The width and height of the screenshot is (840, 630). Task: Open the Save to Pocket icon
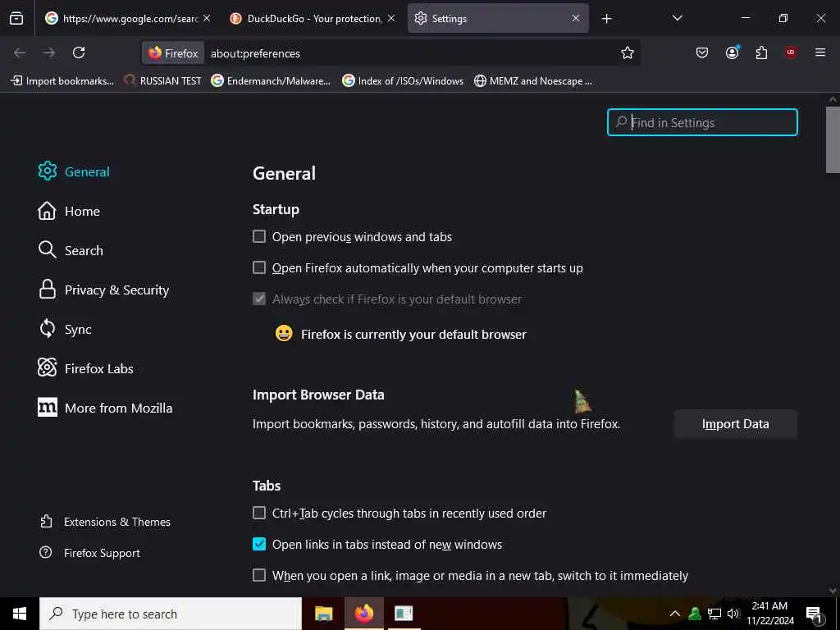click(702, 52)
